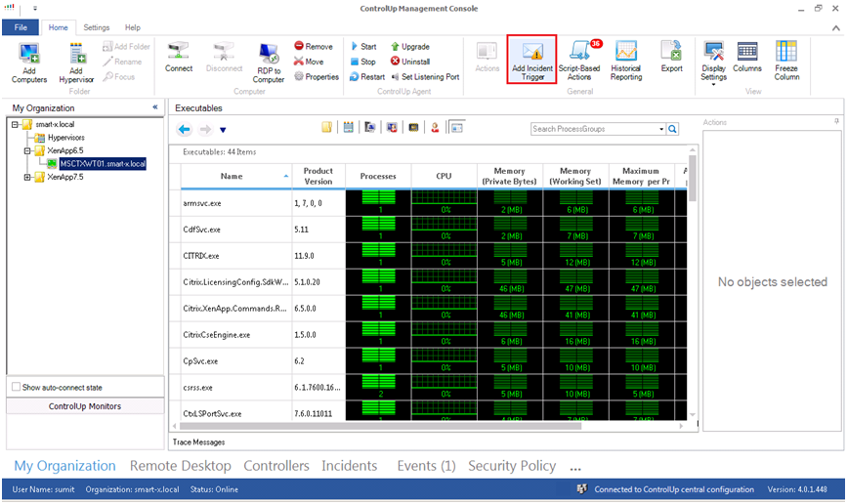
Task: Click the executables view icon
Action: click(457, 128)
